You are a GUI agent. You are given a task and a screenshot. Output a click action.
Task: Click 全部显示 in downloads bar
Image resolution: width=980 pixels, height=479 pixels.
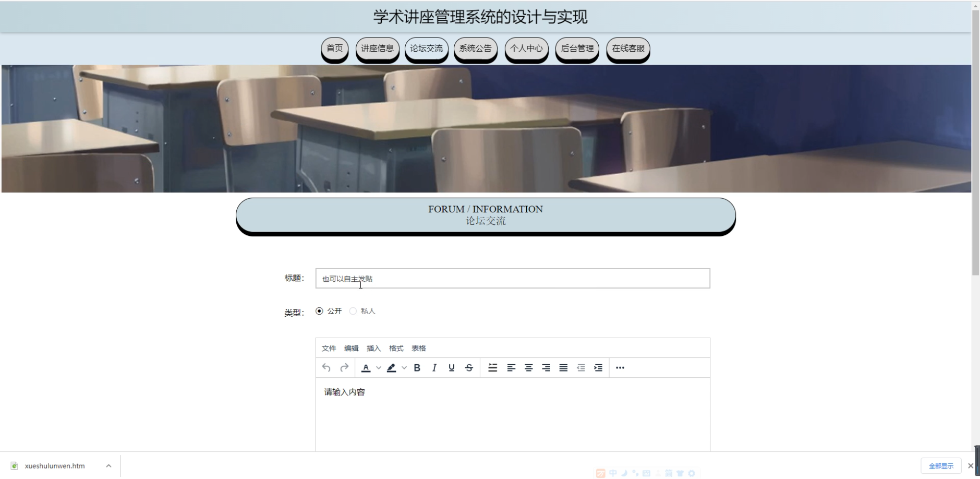[941, 466]
